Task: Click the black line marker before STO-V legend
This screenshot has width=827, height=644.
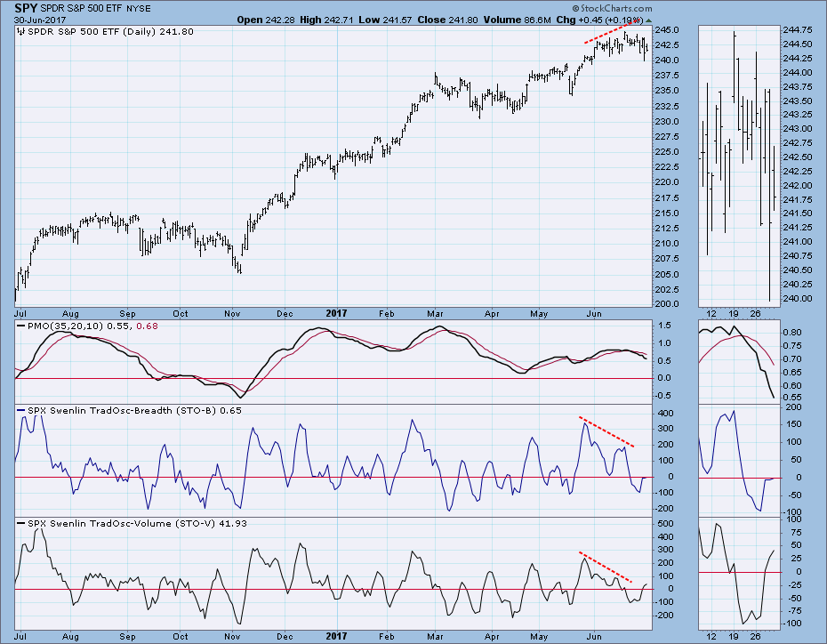Action: pos(21,523)
